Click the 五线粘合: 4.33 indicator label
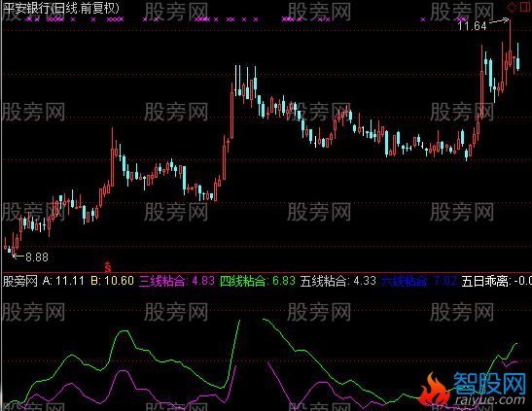532x411 pixels. pyautogui.click(x=338, y=281)
